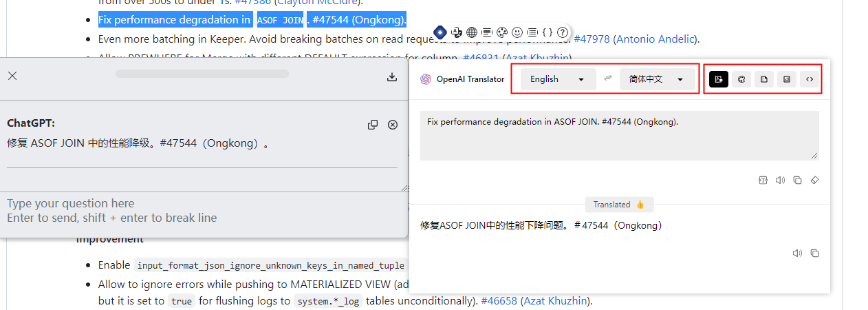Screen dimensions: 868x310
Task: Select the Polishing mode palette button
Action: click(x=741, y=79)
